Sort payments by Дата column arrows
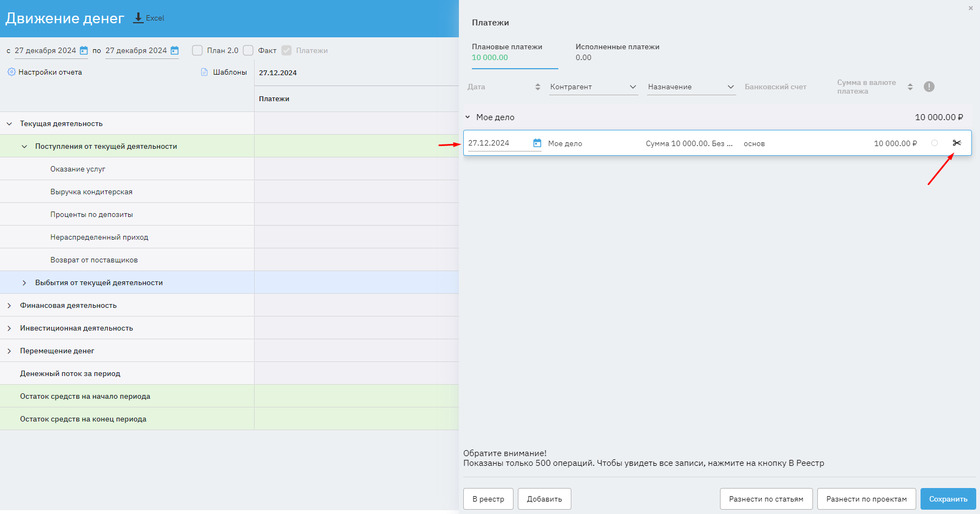The height and width of the screenshot is (514, 980). coord(537,87)
